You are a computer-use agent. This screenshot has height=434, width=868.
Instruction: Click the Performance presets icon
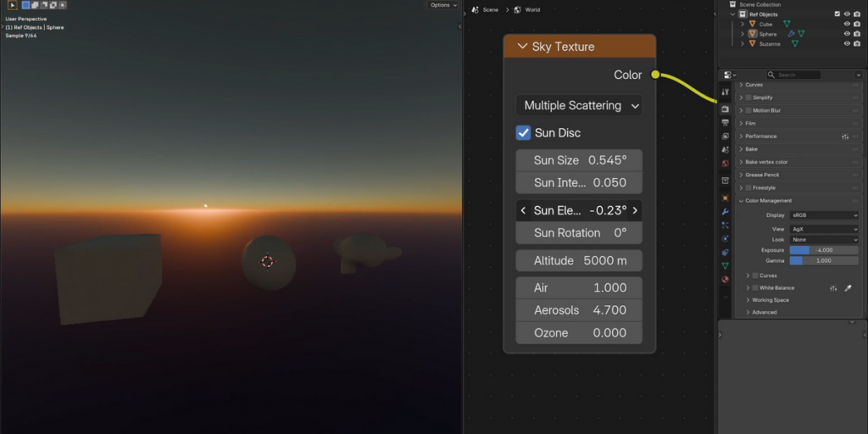coord(845,136)
